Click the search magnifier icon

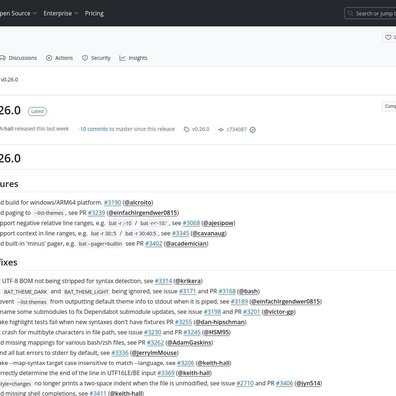click(x=350, y=13)
